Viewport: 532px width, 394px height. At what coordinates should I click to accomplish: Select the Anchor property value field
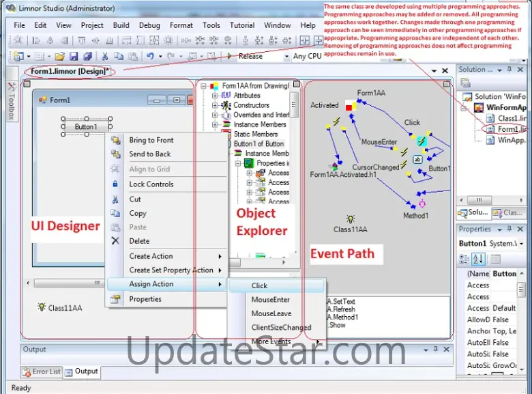(x=504, y=330)
